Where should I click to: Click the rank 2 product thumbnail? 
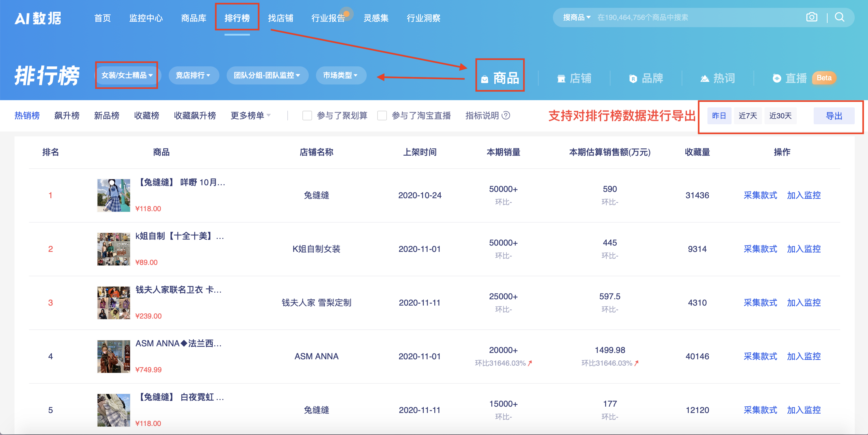click(x=113, y=249)
